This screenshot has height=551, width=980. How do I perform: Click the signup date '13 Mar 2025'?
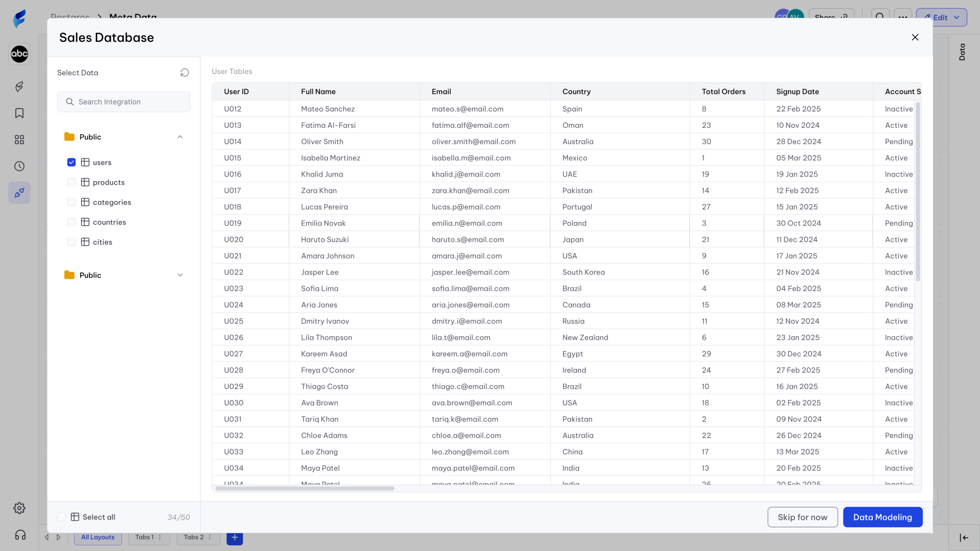[x=797, y=452]
